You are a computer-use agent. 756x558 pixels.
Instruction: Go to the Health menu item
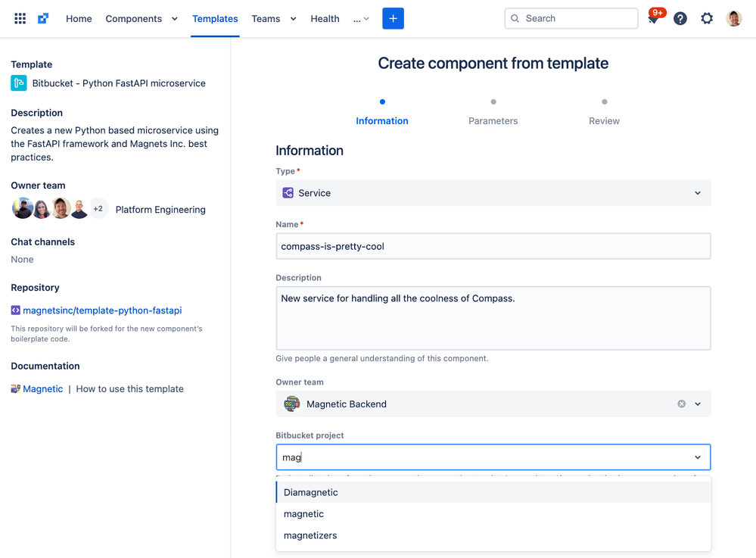point(325,19)
